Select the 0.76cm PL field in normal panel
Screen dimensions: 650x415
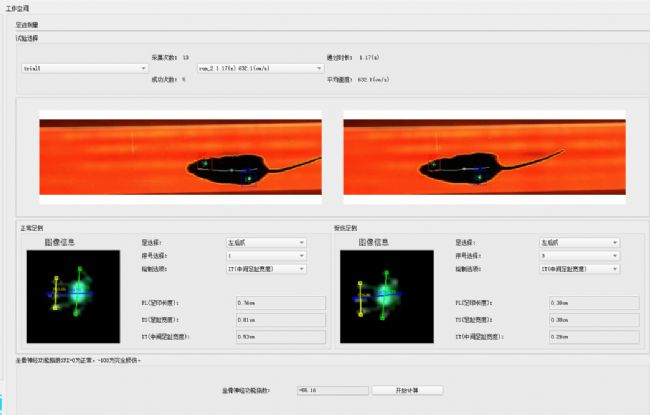click(x=280, y=301)
